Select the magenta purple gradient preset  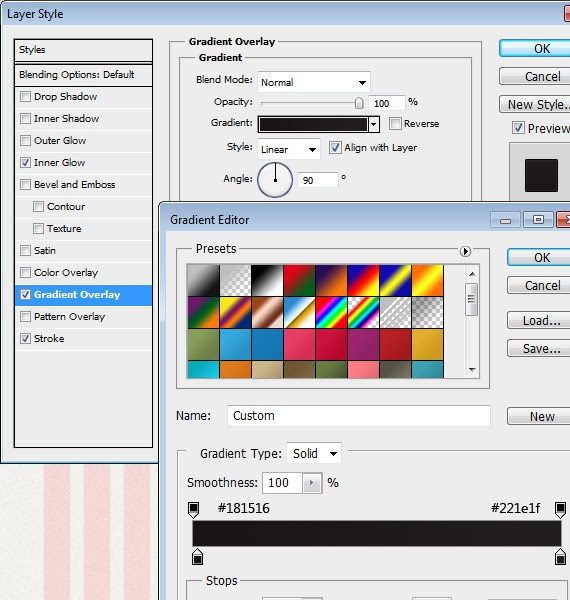364,344
